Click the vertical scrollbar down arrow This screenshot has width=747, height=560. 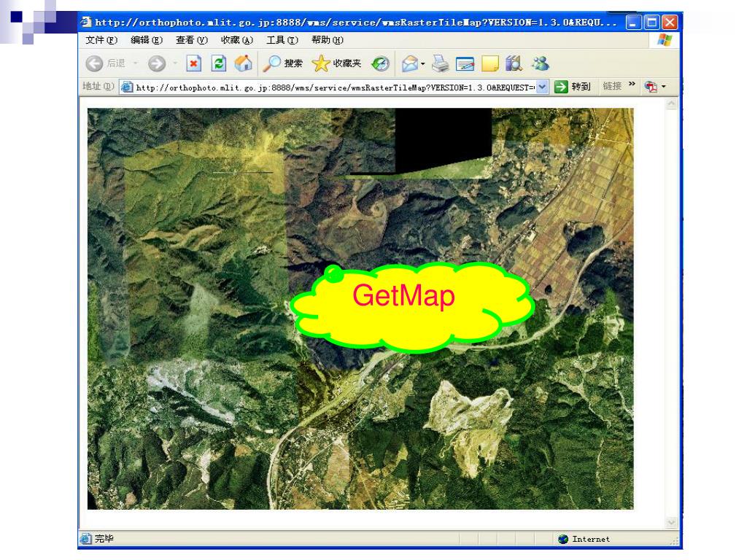tap(672, 522)
